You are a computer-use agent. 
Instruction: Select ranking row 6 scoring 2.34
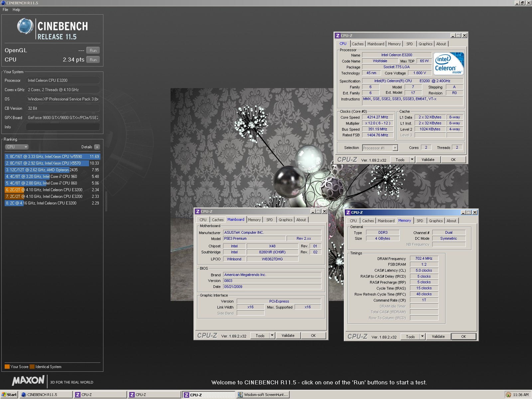click(52, 190)
